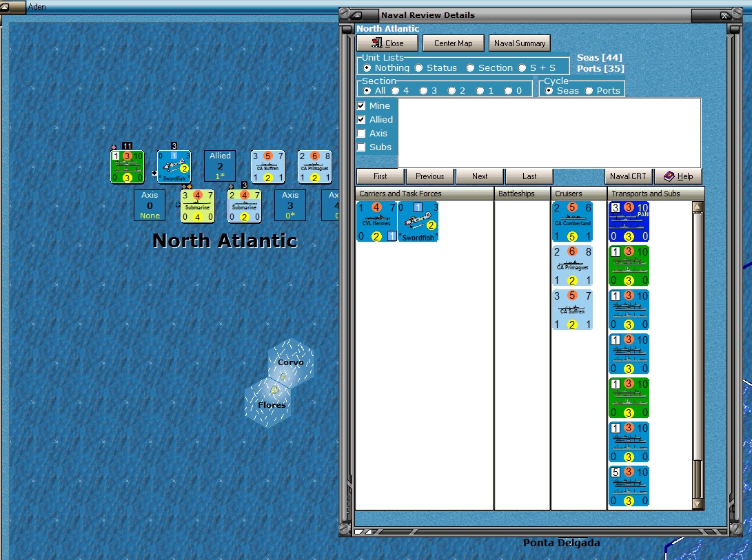
Task: Choose section 3 radio button
Action: coord(428,91)
